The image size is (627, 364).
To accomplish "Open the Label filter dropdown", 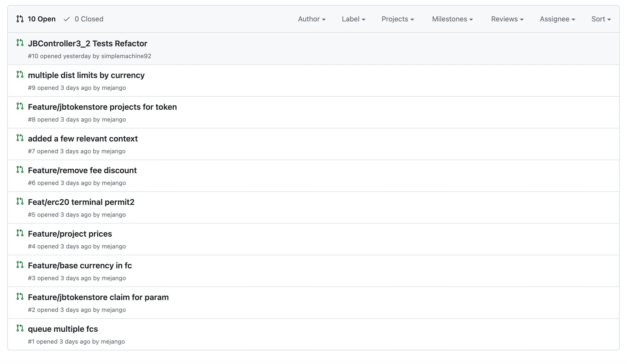I will click(x=354, y=19).
